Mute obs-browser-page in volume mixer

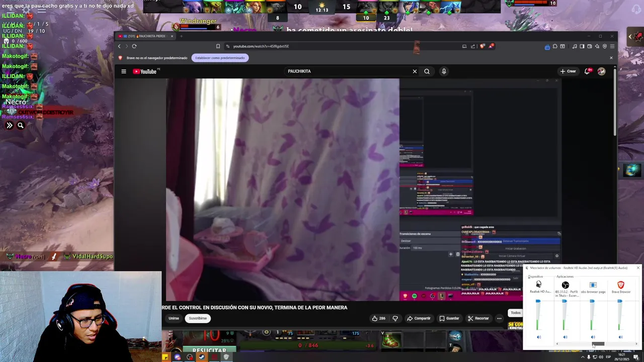coord(593,337)
